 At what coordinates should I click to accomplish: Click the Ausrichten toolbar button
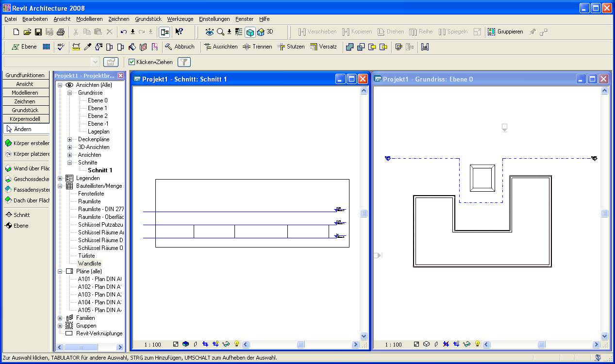click(221, 47)
